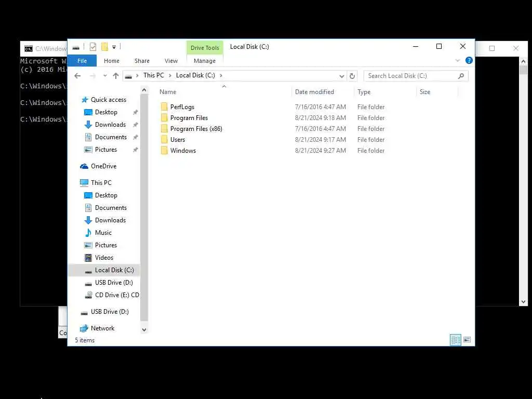Click Command Prompt window scroll down arrow

click(523, 302)
